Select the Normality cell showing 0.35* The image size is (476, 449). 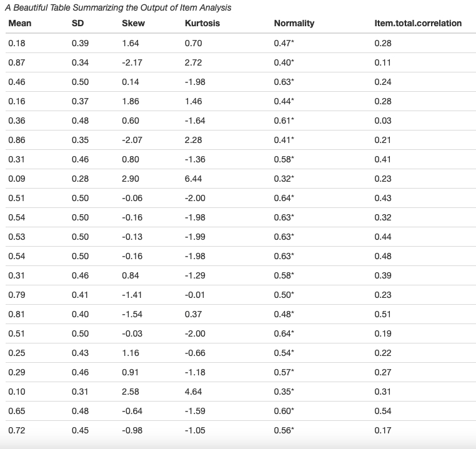(284, 392)
